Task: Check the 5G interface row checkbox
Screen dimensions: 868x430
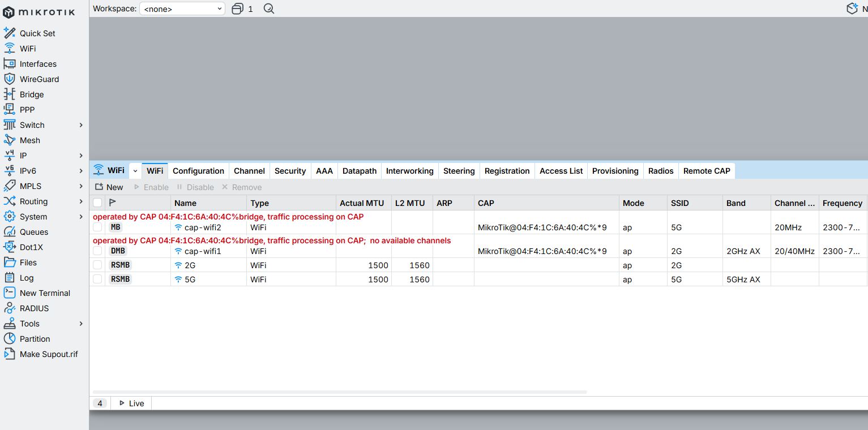Action: coord(97,279)
